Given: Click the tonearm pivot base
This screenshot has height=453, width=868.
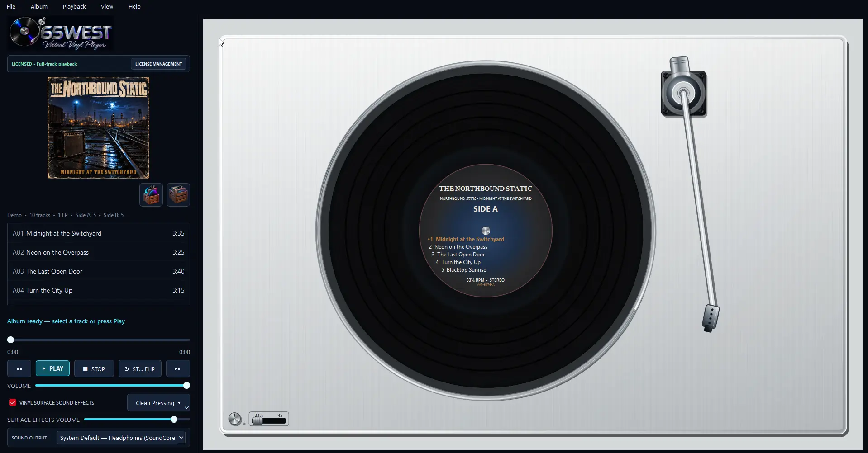Looking at the screenshot, I should click(x=684, y=93).
